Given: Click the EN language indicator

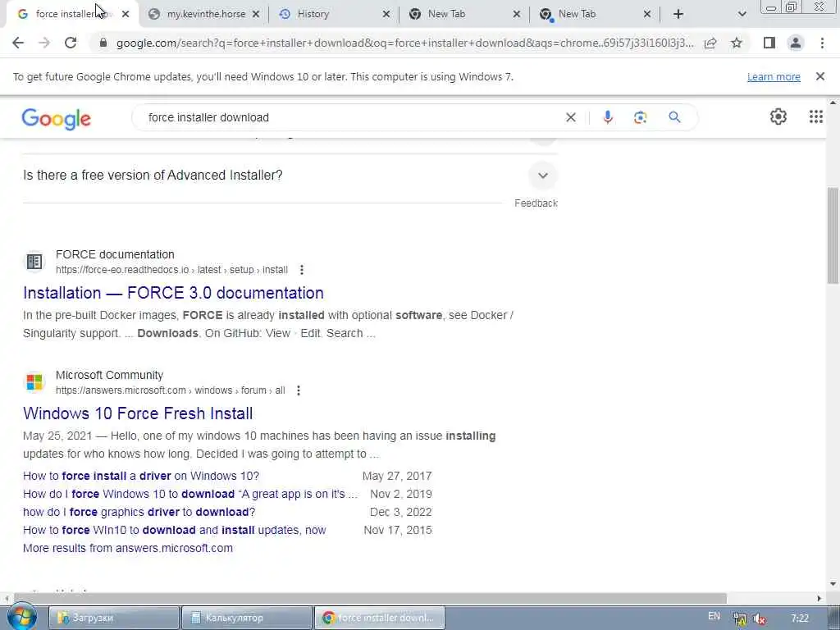Looking at the screenshot, I should click(x=714, y=616).
